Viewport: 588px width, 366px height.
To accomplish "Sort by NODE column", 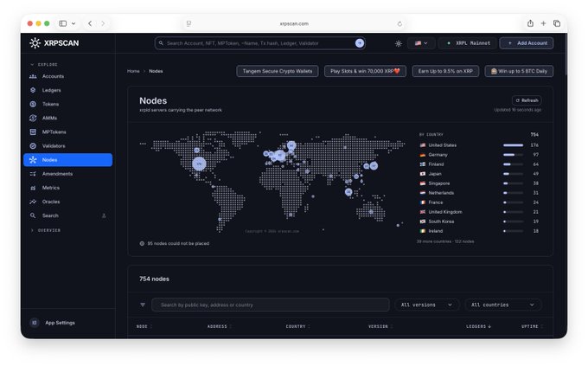I will 144,326.
